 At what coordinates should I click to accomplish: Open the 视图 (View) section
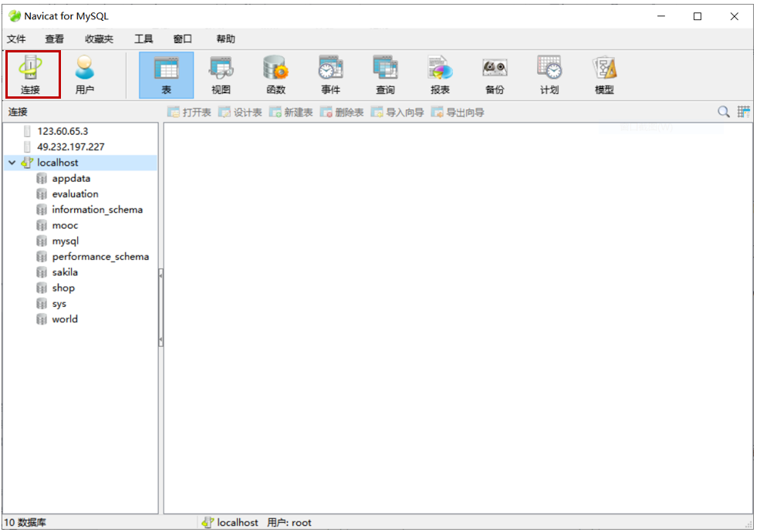pos(221,75)
